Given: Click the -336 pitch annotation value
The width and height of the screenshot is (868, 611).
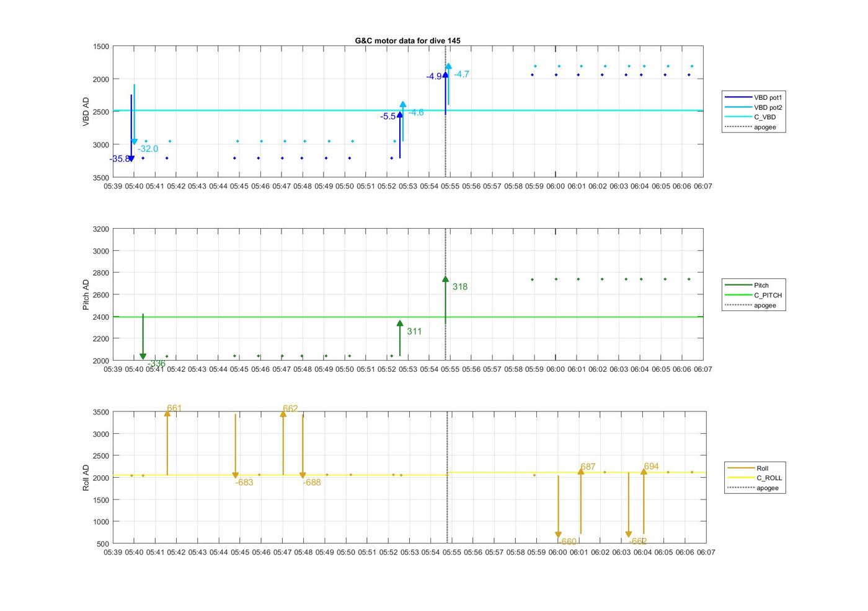Looking at the screenshot, I should (x=157, y=364).
